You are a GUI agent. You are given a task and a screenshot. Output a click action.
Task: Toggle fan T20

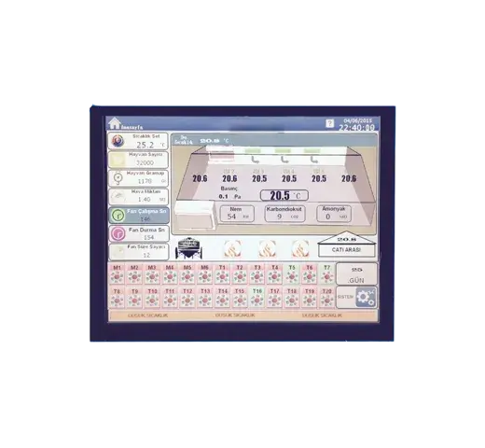326,298
